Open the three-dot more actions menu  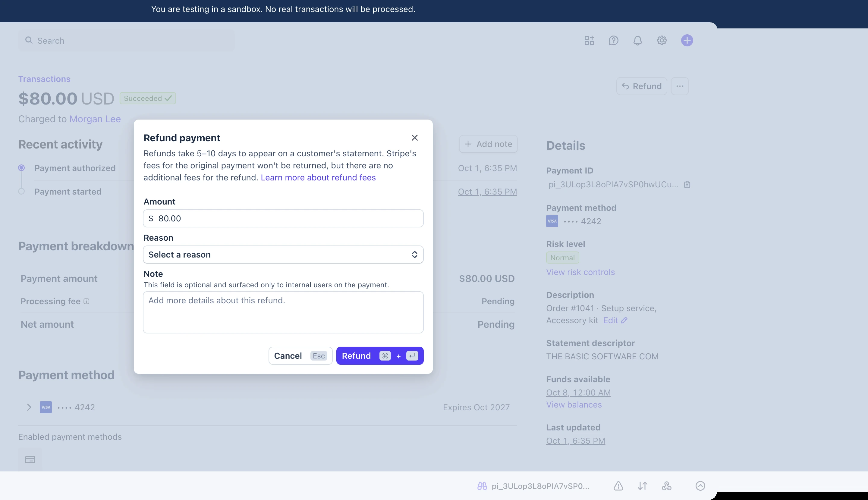pos(680,86)
